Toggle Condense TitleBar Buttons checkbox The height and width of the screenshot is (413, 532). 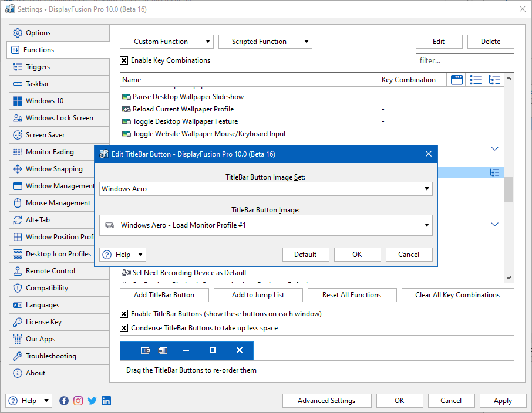[124, 328]
